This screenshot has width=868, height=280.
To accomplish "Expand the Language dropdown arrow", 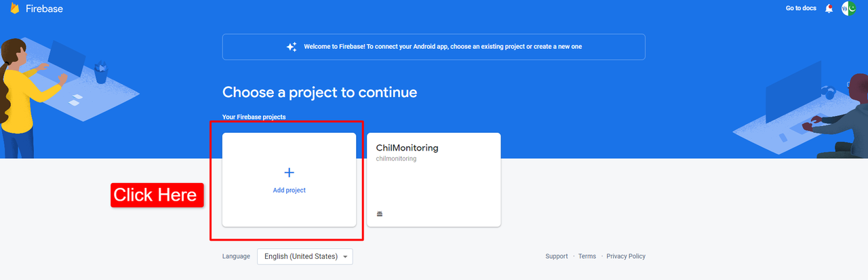I will click(x=345, y=257).
